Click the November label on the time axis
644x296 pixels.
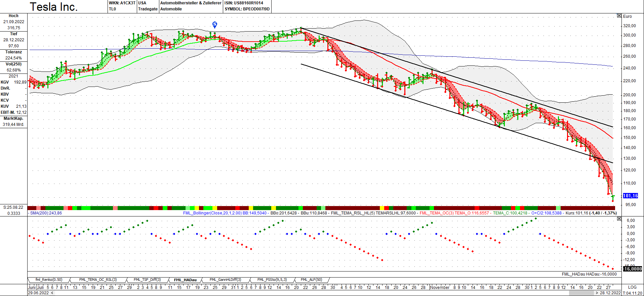440,287
